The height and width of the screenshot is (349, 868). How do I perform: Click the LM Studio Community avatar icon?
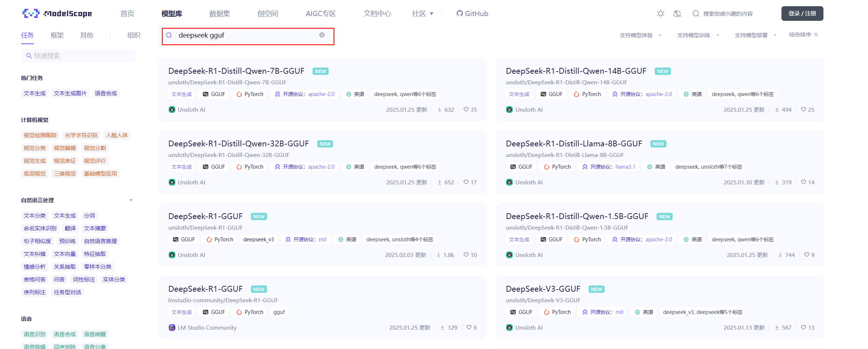click(172, 327)
